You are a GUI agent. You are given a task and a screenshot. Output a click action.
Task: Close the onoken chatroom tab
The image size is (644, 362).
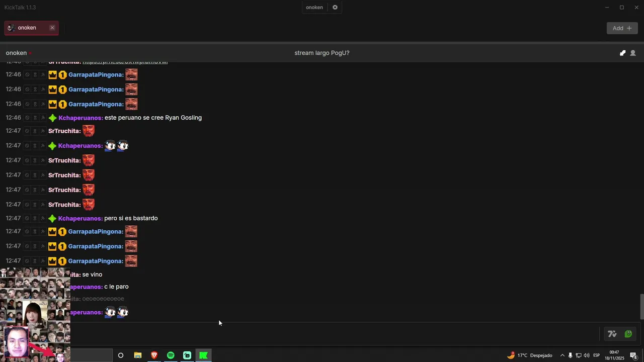coord(52,28)
